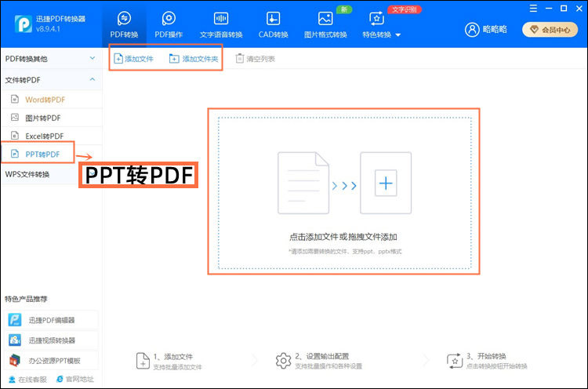Expand the PDF转换其他 section
The height and width of the screenshot is (389, 588).
pyautogui.click(x=51, y=59)
